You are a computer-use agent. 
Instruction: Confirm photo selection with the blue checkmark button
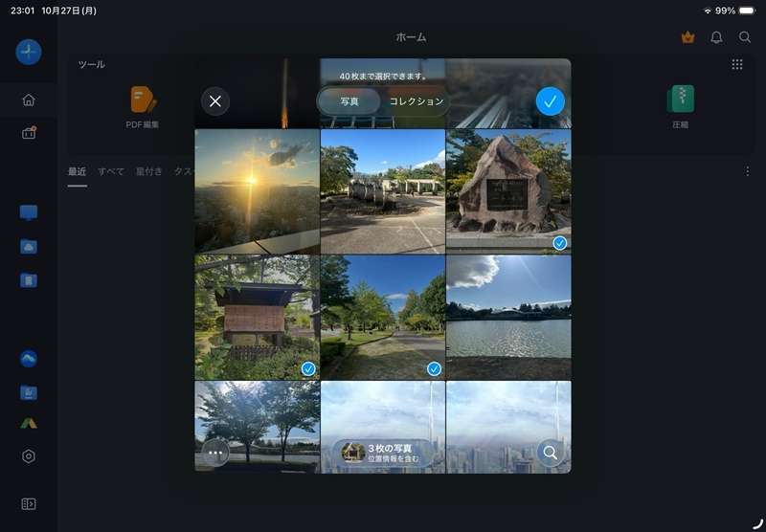pos(550,101)
